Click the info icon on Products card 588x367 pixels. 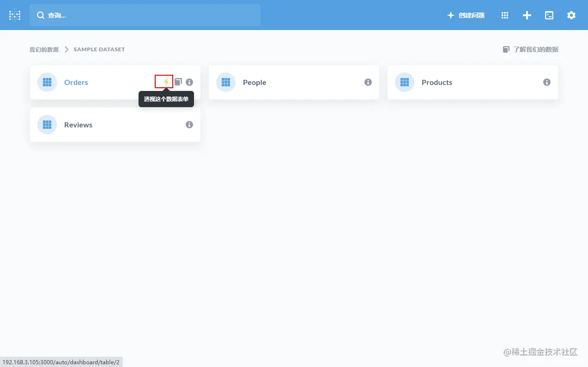coord(547,82)
